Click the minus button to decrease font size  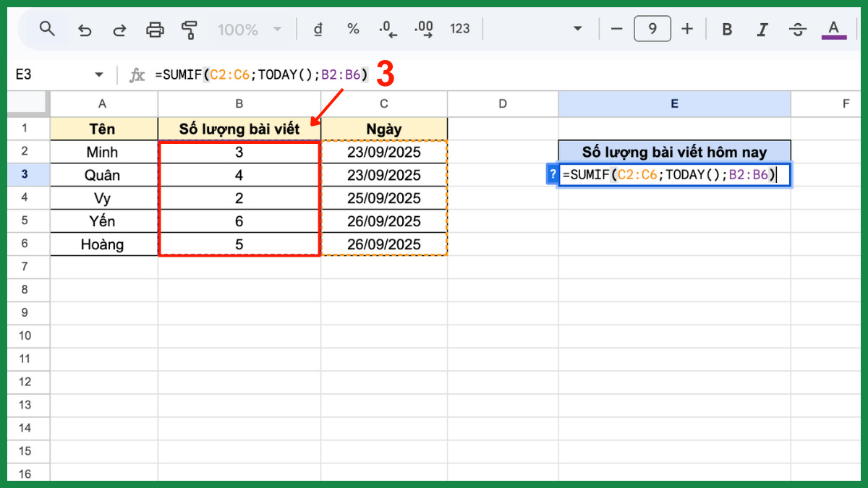point(616,29)
